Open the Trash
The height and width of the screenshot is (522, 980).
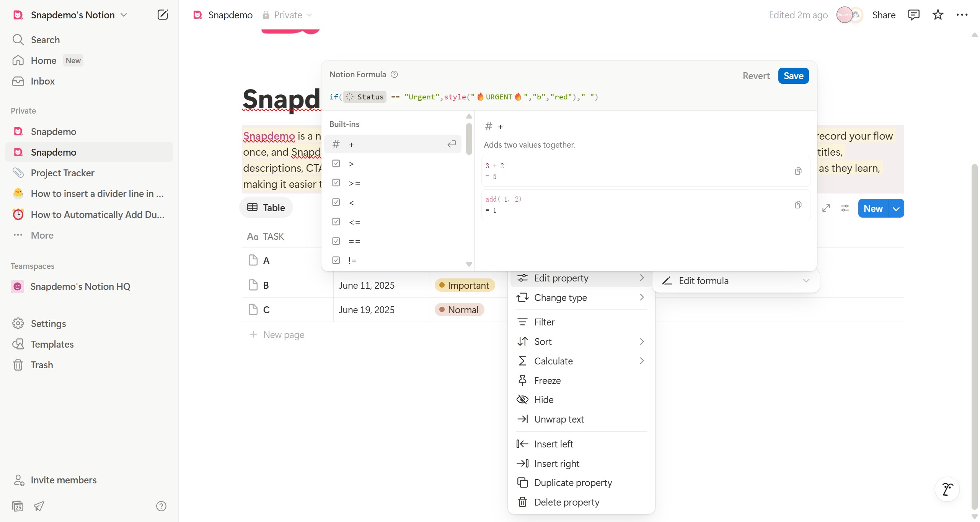[x=89, y=365]
